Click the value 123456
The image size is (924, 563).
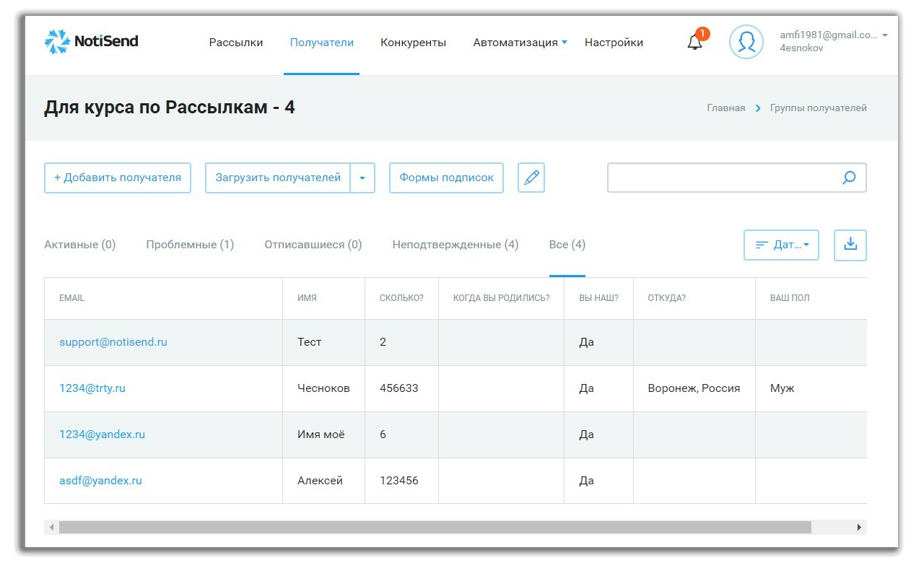pos(399,481)
